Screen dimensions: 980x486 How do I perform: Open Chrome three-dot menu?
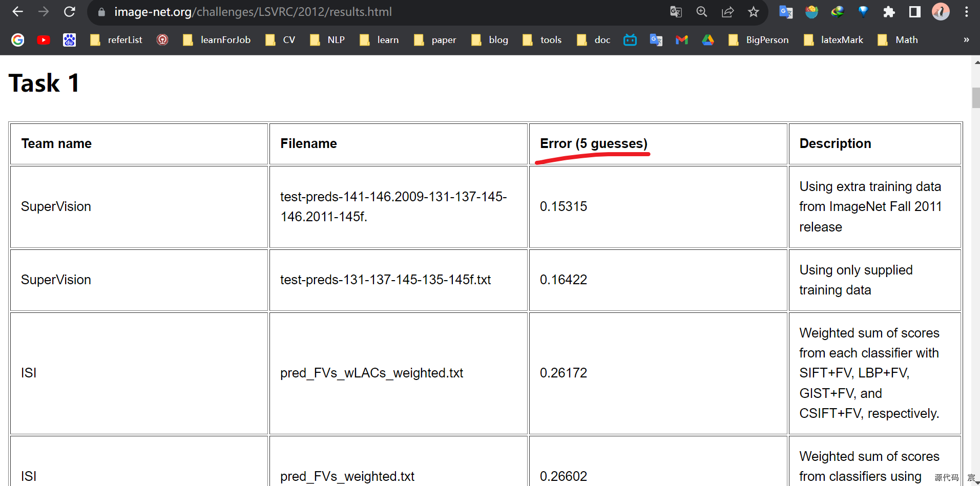tap(967, 12)
